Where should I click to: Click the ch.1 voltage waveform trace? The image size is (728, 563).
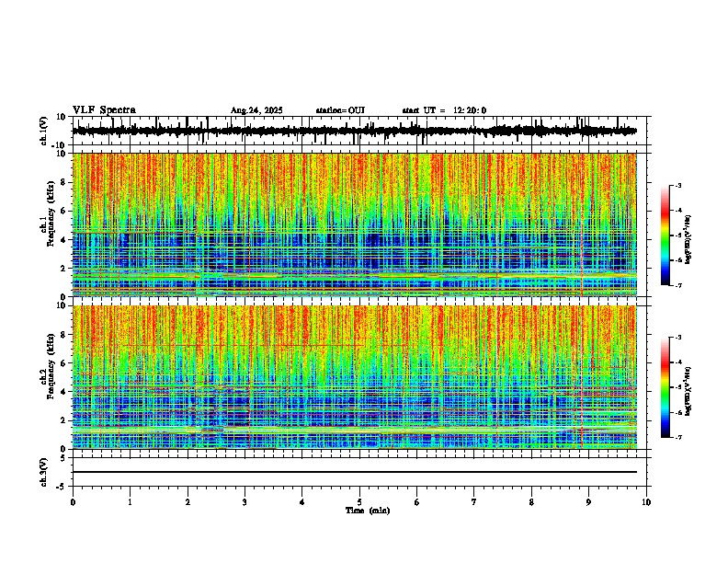(x=354, y=131)
